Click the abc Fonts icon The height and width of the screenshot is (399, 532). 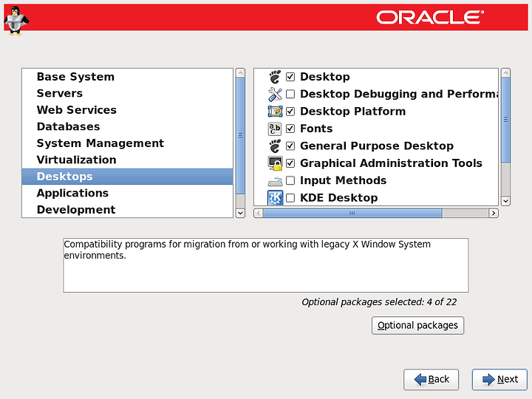point(275,129)
